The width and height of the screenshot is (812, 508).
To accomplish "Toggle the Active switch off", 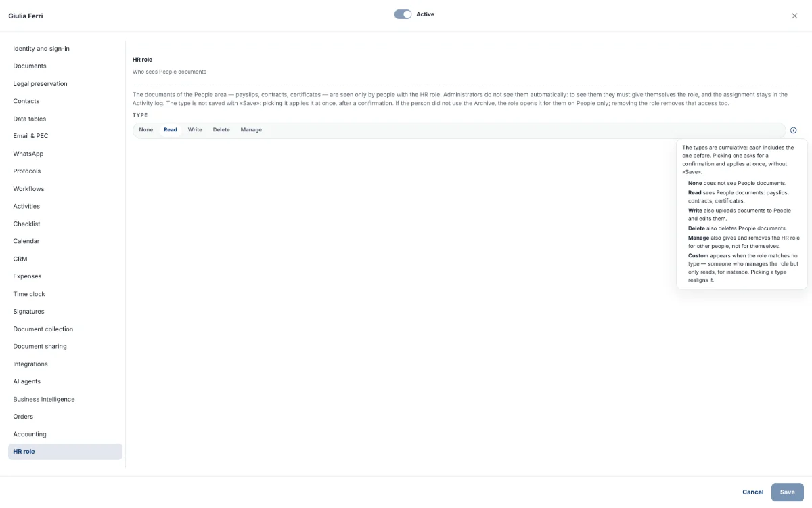I will coord(403,14).
